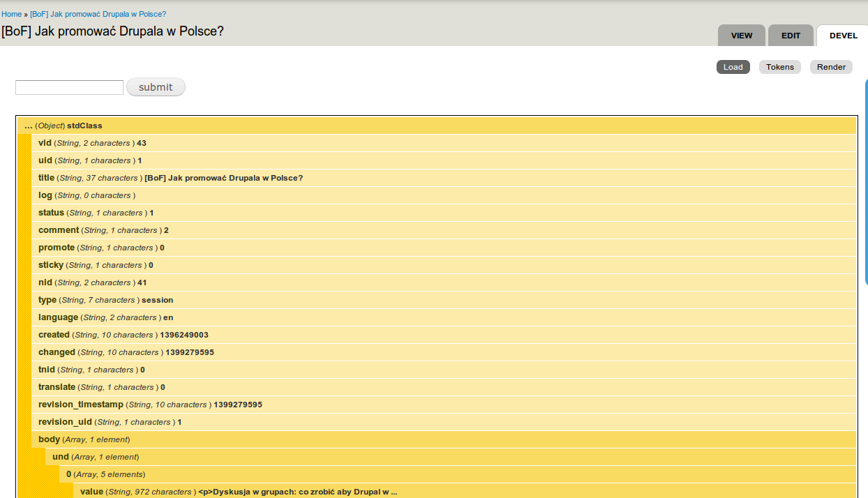The image size is (868, 498).
Task: Click the sticky row
Action: (x=444, y=265)
